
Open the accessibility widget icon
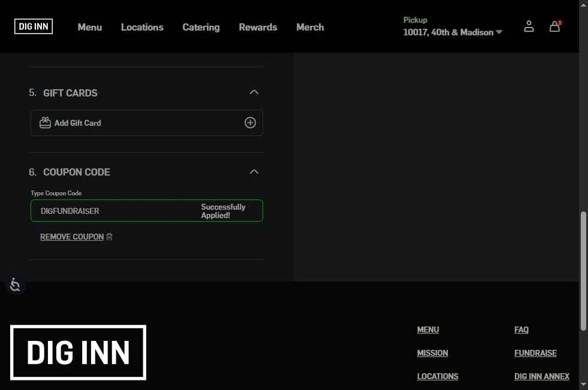point(15,285)
